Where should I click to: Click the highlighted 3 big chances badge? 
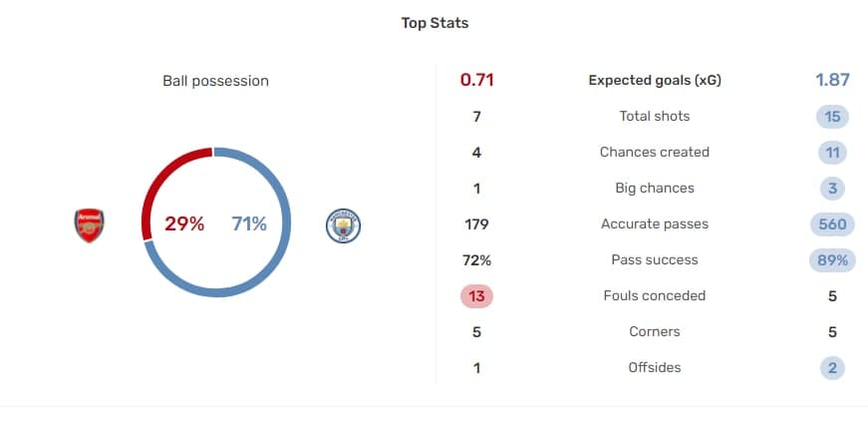pos(832,189)
